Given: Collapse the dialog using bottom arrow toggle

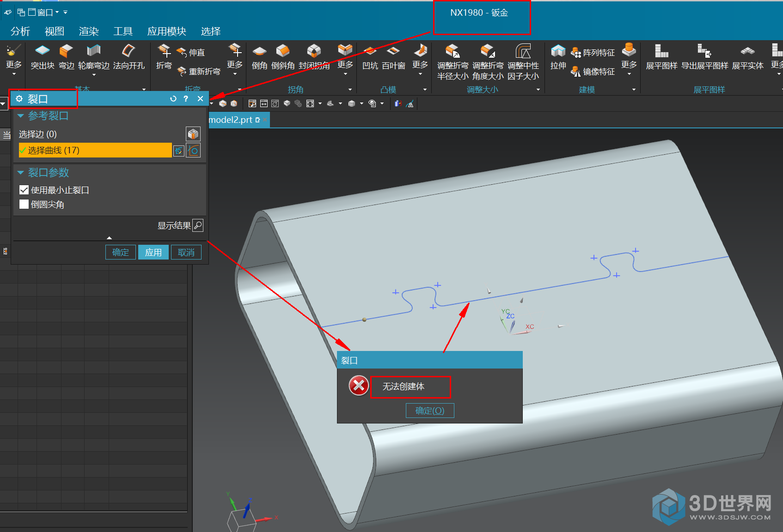Looking at the screenshot, I should [109, 238].
